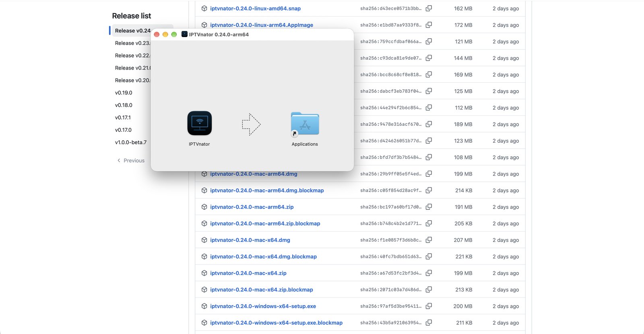Click the "214 KB" file size
The height and width of the screenshot is (334, 644).
tap(464, 191)
